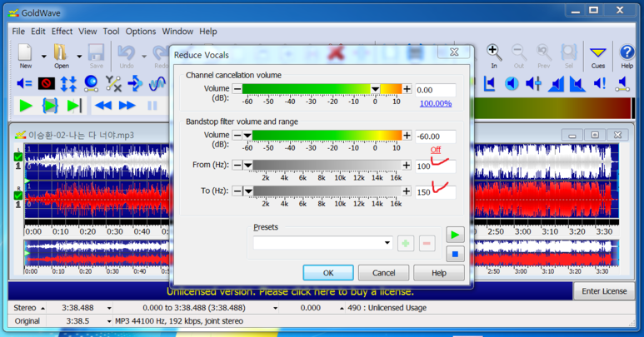Confirm Reduce Vocals with the OK button
Image resolution: width=644 pixels, height=337 pixels.
(328, 273)
